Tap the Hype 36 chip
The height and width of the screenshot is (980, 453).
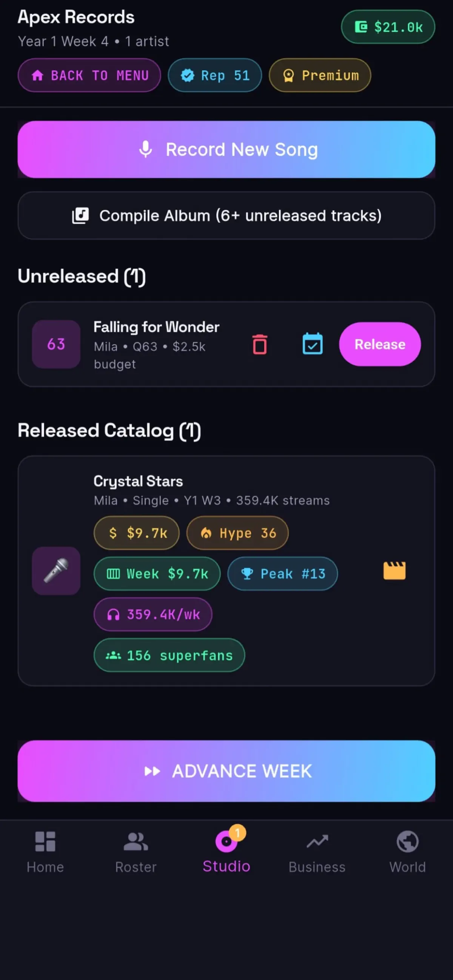237,533
